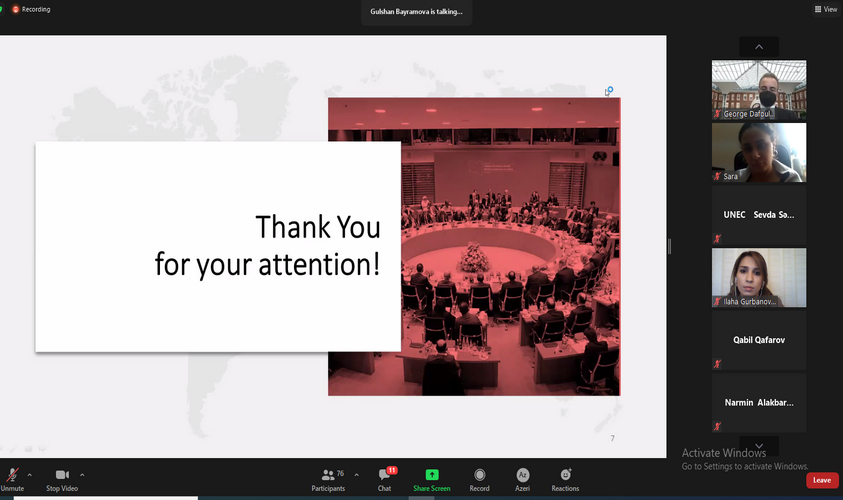Stop Video camera toggle

(x=61, y=478)
